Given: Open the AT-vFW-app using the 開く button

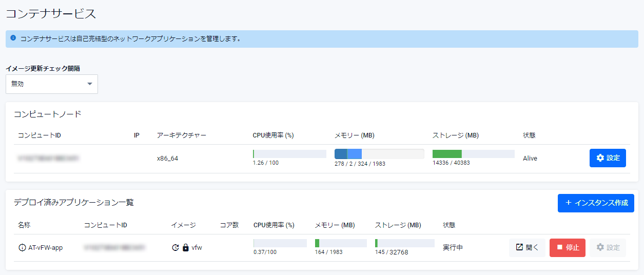Looking at the screenshot, I should coord(527,247).
